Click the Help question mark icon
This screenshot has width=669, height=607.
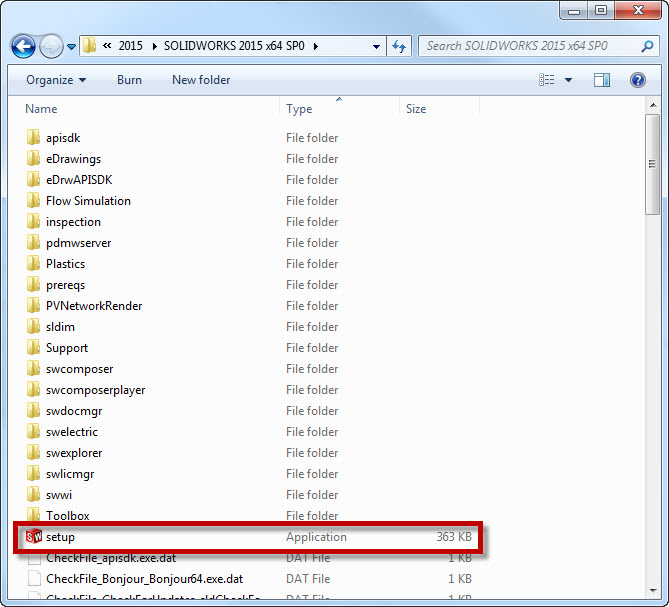[638, 80]
